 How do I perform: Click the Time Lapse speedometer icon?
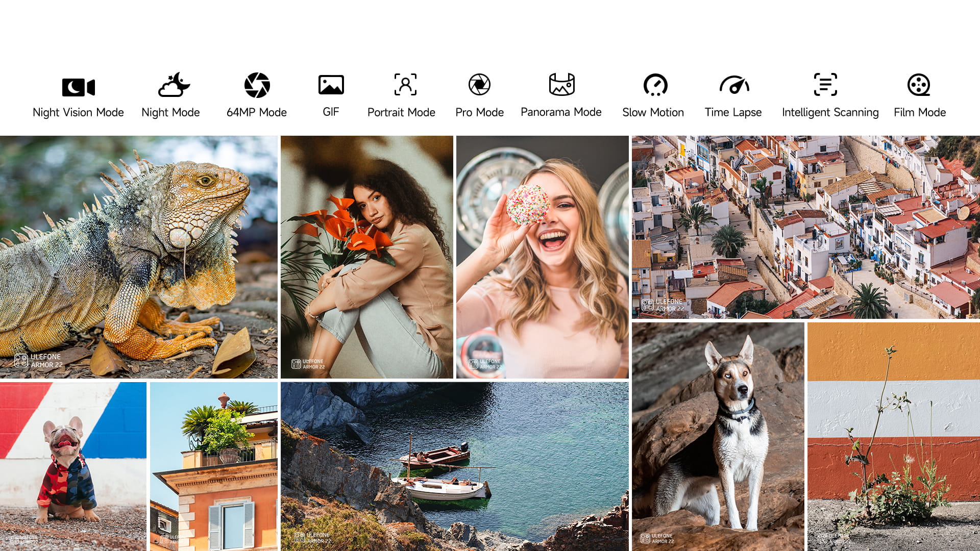(x=734, y=85)
